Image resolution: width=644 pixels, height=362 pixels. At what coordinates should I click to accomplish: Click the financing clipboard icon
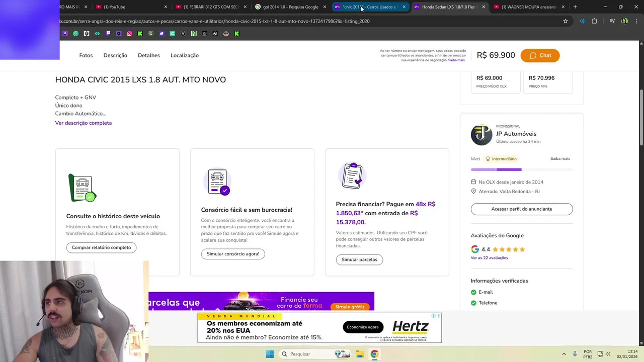click(x=352, y=175)
